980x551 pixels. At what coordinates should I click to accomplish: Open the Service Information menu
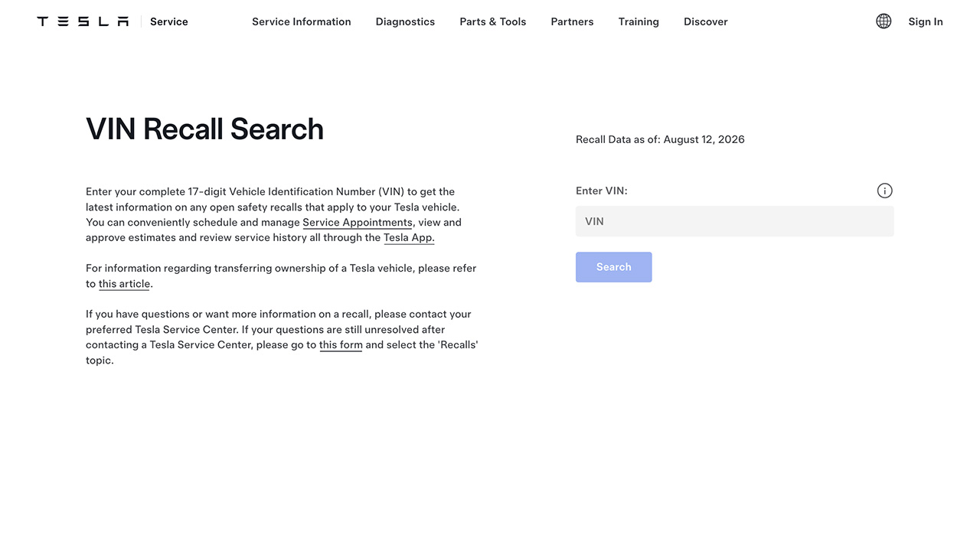302,21
